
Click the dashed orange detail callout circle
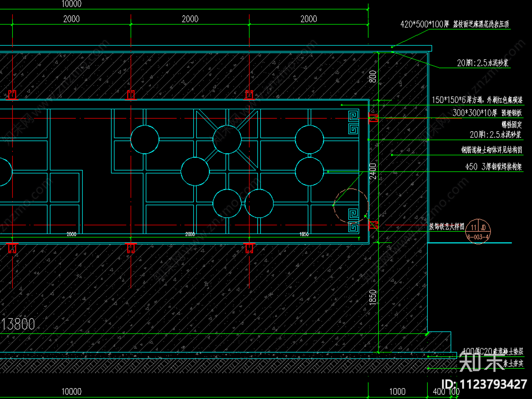pyautogui.click(x=351, y=206)
